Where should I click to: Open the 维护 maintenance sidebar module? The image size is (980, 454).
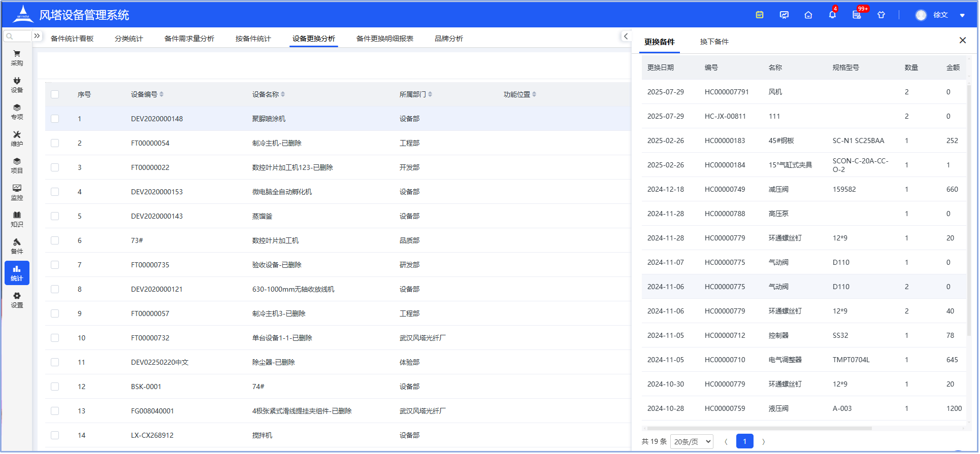coord(17,138)
